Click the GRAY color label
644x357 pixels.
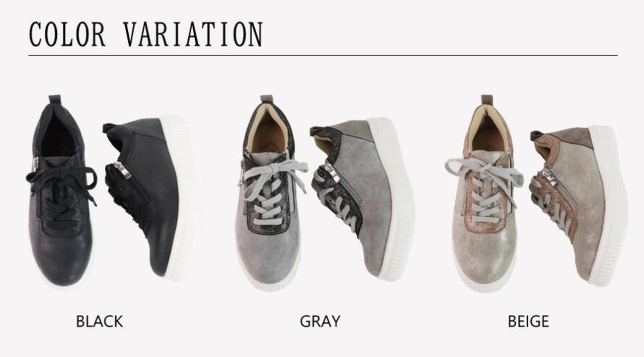point(320,321)
